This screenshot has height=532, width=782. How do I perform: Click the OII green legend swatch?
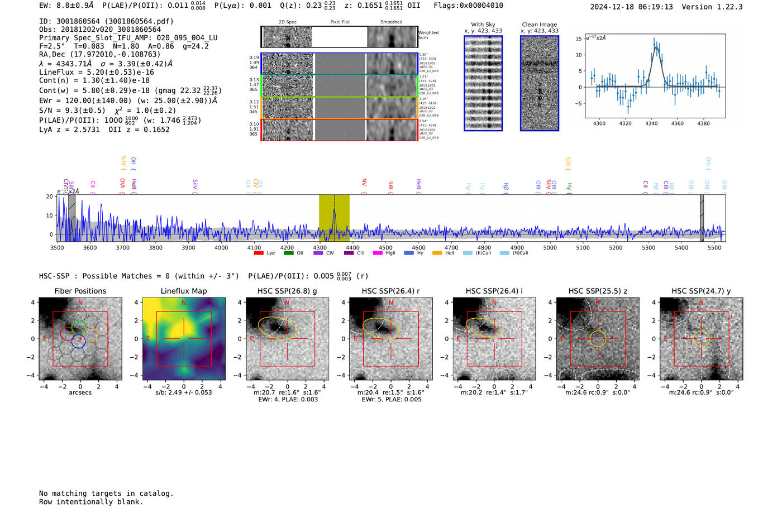[x=288, y=253]
